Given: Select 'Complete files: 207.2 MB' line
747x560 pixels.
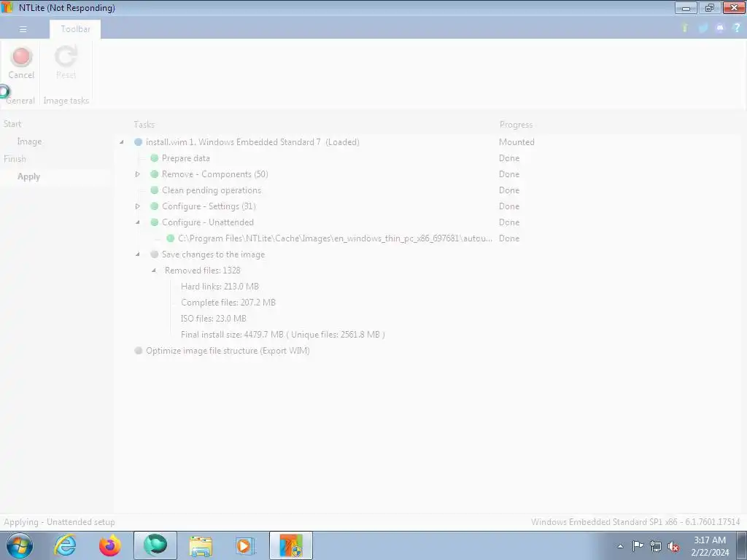Looking at the screenshot, I should 228,303.
